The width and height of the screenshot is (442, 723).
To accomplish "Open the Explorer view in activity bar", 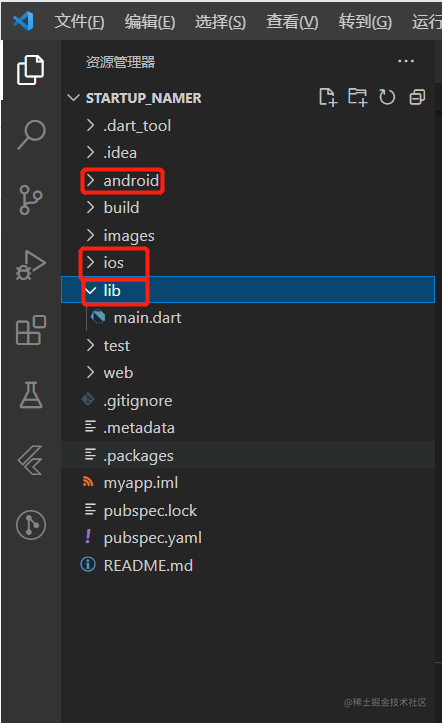I will tap(30, 70).
